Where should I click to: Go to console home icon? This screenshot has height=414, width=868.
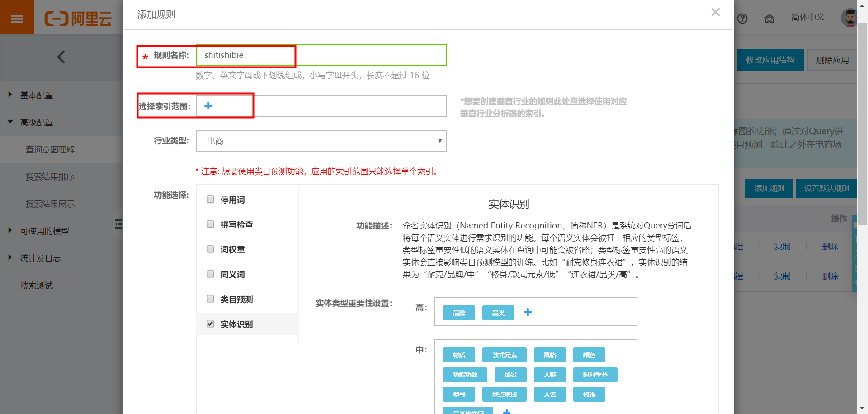coord(769,19)
